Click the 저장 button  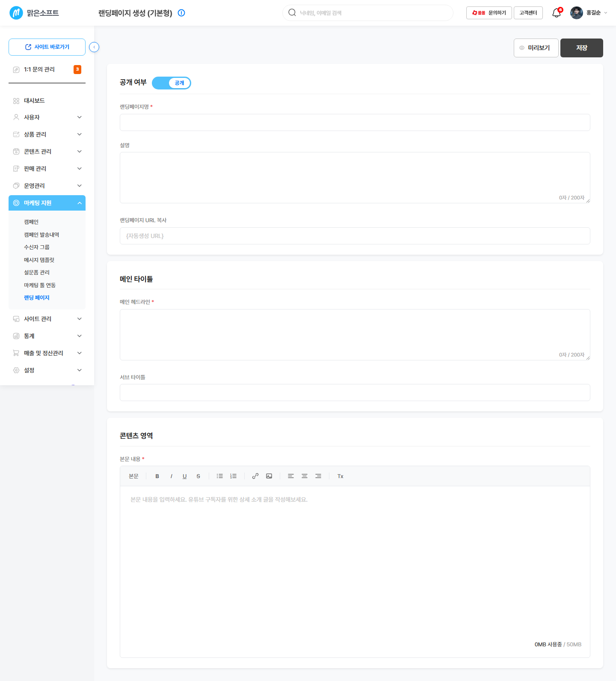pos(582,48)
